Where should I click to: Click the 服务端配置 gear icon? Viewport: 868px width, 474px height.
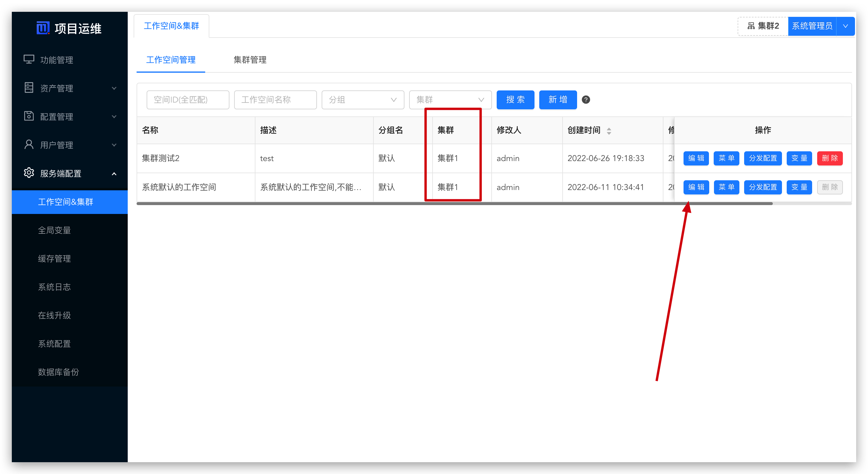[x=29, y=173]
